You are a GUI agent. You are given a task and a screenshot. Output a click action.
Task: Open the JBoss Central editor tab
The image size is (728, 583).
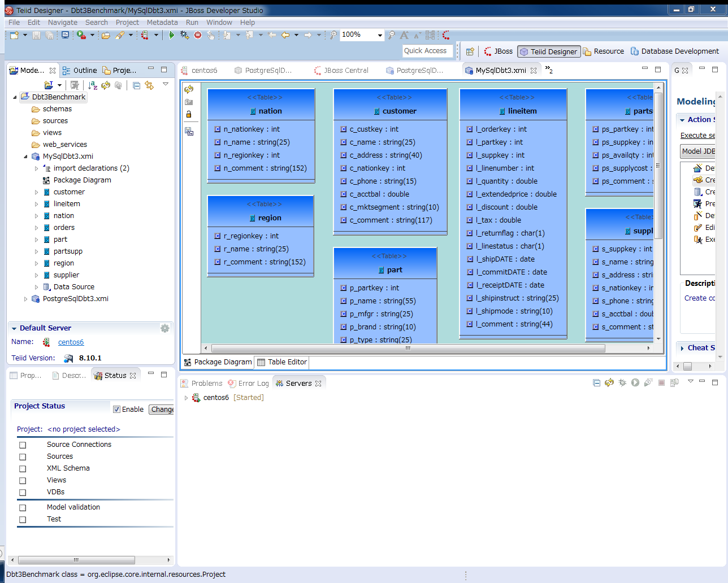[x=341, y=71]
